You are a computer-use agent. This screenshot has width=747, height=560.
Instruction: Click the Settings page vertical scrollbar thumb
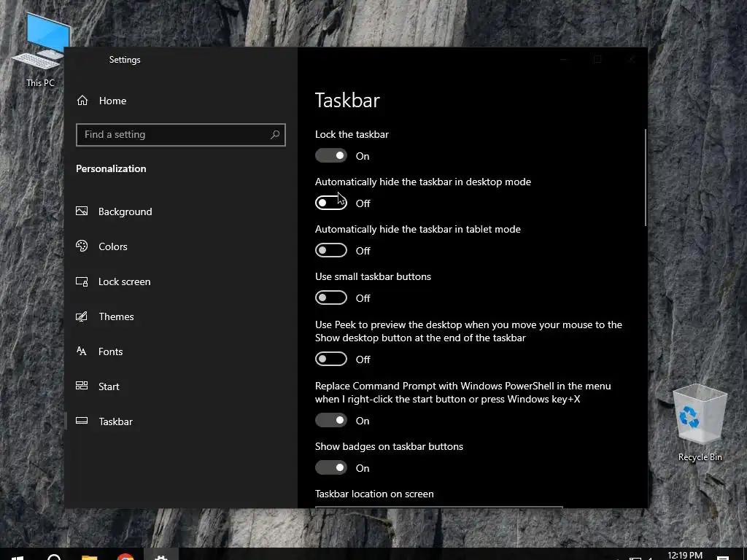point(646,177)
